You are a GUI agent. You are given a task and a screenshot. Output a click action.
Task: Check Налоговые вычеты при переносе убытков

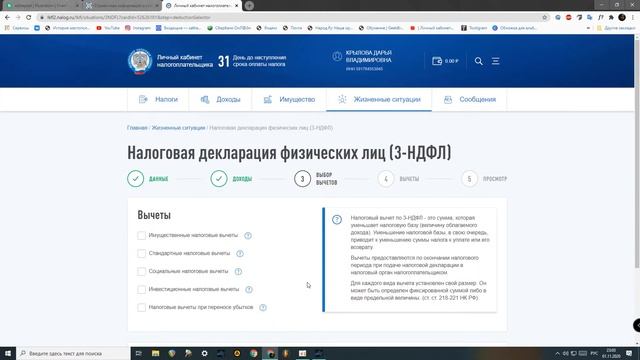click(x=142, y=307)
